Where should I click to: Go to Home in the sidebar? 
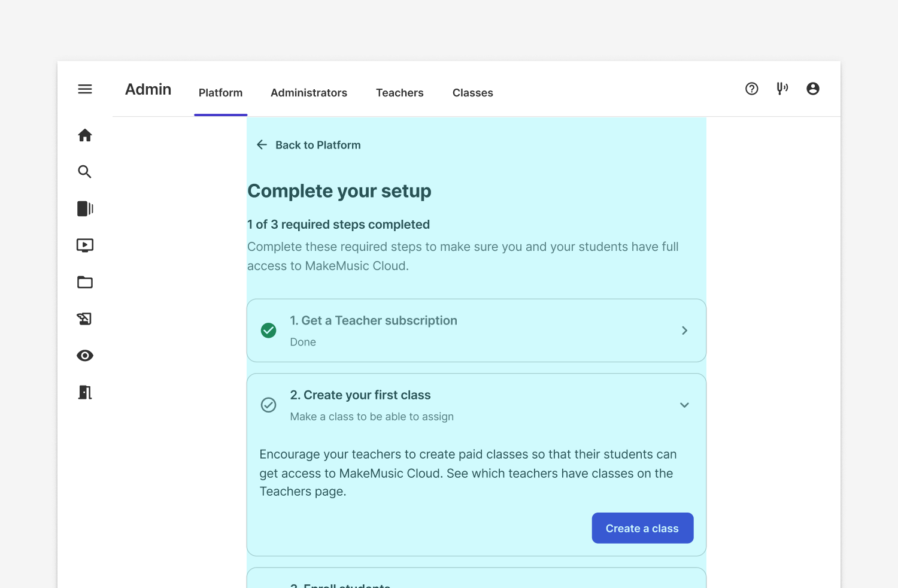[x=85, y=135]
